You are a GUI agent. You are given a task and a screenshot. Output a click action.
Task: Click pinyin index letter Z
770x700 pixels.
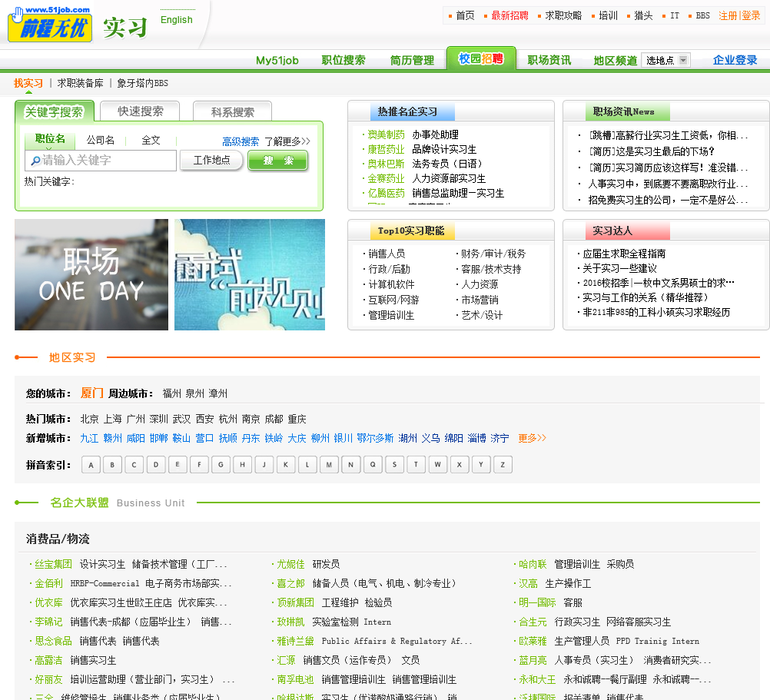click(x=503, y=464)
